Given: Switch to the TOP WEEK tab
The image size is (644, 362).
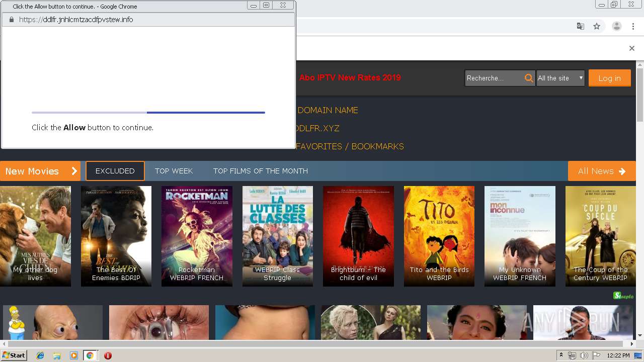Looking at the screenshot, I should pos(174,171).
